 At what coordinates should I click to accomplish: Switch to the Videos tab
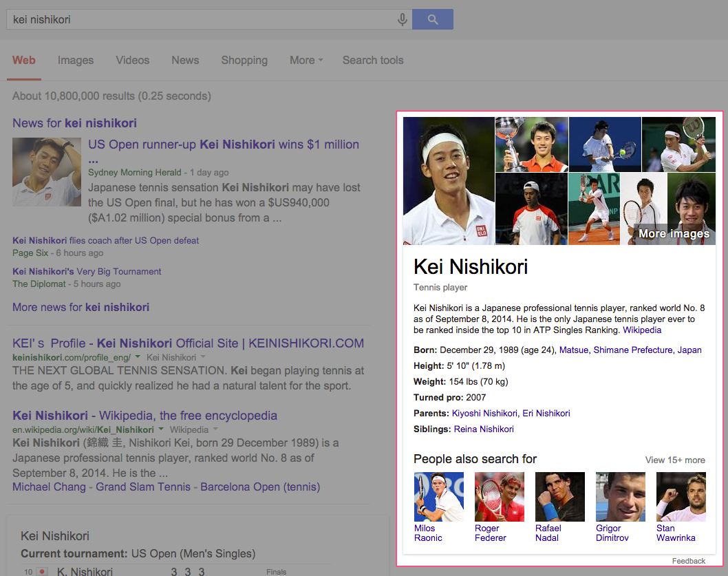pos(133,61)
